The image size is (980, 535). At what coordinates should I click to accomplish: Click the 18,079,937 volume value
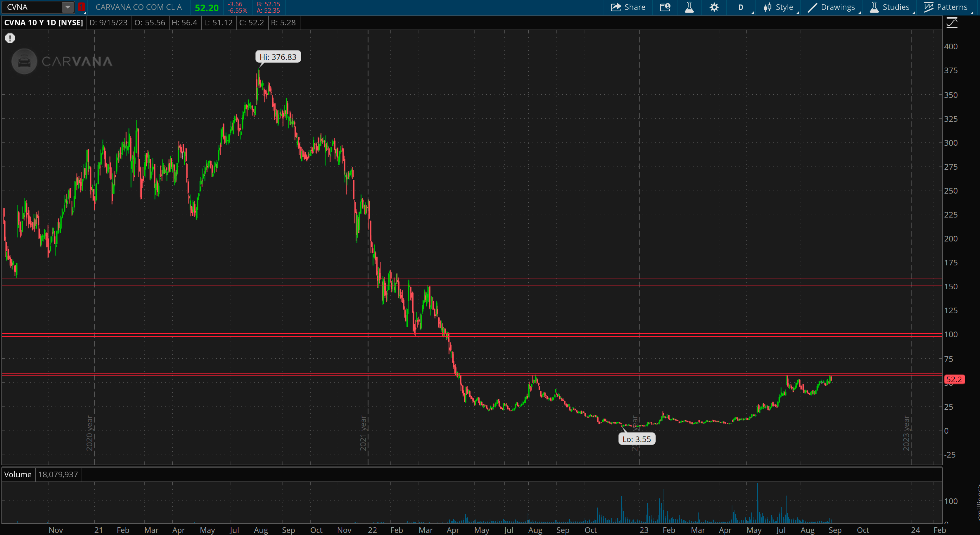[58, 474]
